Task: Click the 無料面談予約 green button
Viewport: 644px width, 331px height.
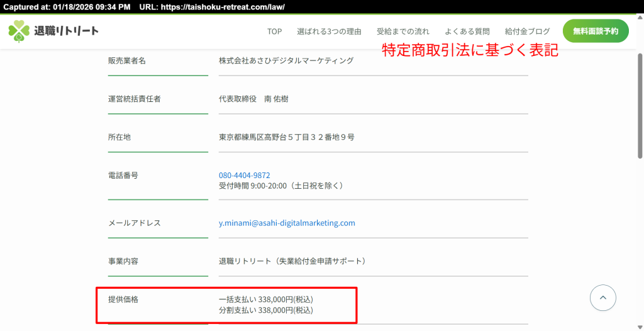Action: [596, 31]
